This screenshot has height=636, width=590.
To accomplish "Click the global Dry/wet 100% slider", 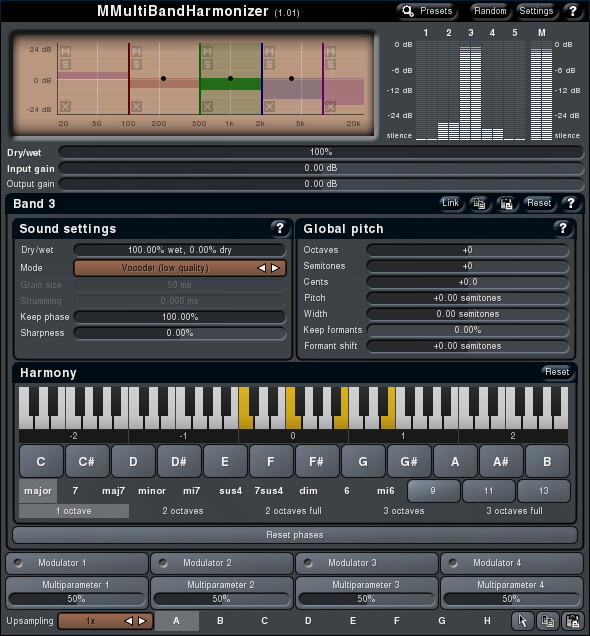I will 321,152.
